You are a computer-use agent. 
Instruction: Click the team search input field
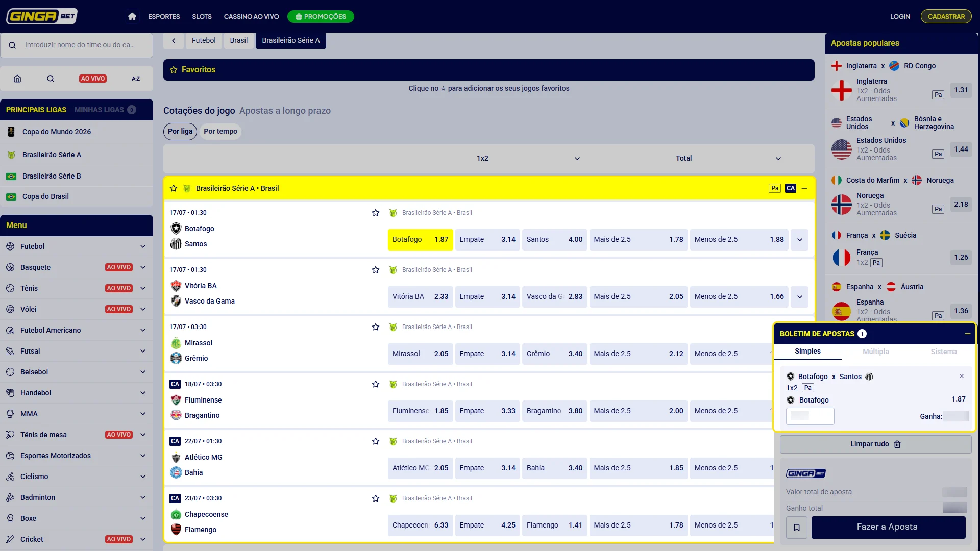77,45
